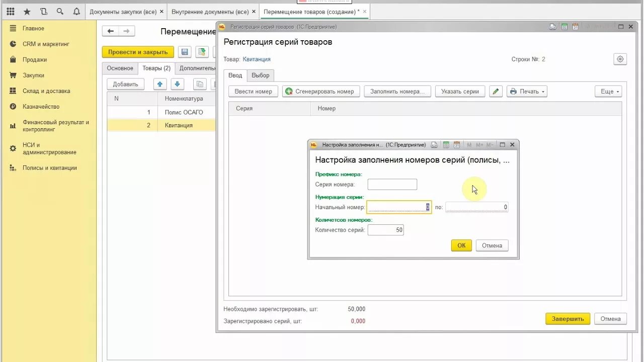The width and height of the screenshot is (644, 362).
Task: Click the green pencil edit icon
Action: coord(496,92)
